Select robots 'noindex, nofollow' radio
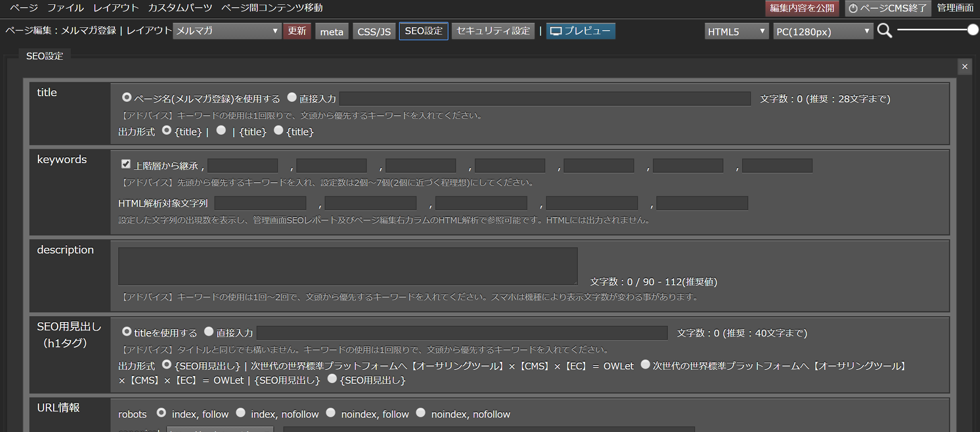The width and height of the screenshot is (980, 432). [421, 412]
